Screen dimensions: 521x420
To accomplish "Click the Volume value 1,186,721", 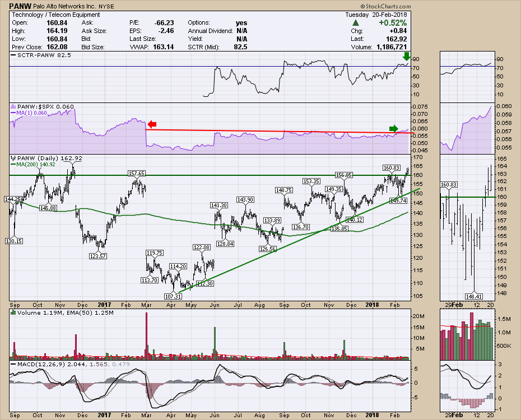I will [392, 47].
